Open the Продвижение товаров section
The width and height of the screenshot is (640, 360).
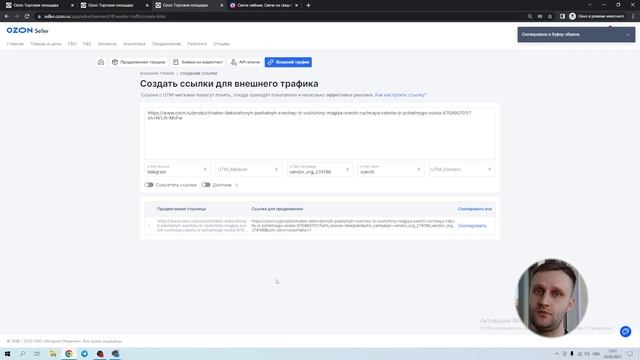pos(138,62)
